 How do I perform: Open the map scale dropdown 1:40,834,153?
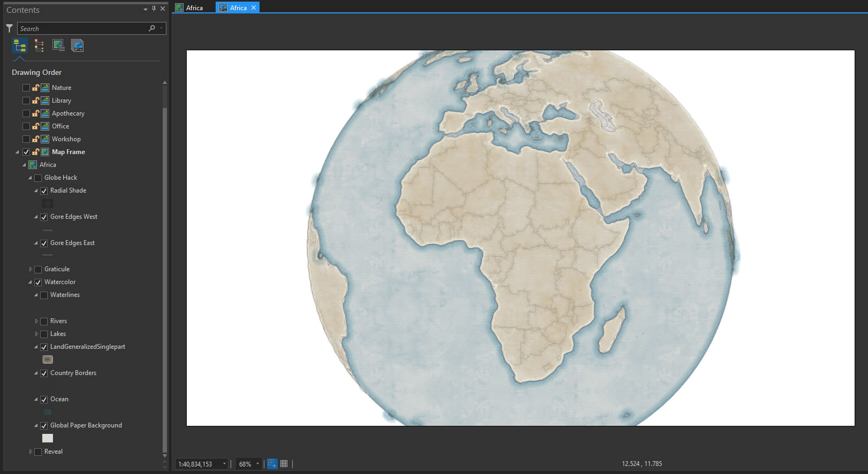[x=224, y=464]
